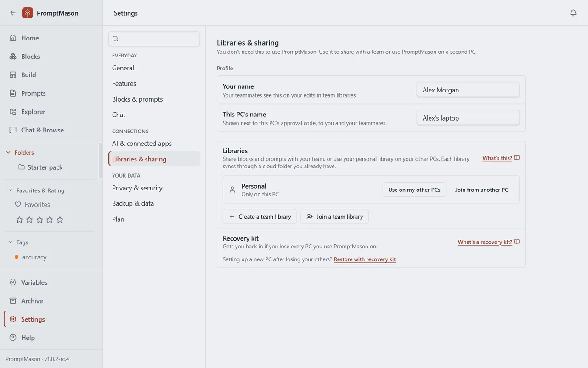Open Chat settings page
Screen dimensions: 588x368
(154, 115)
